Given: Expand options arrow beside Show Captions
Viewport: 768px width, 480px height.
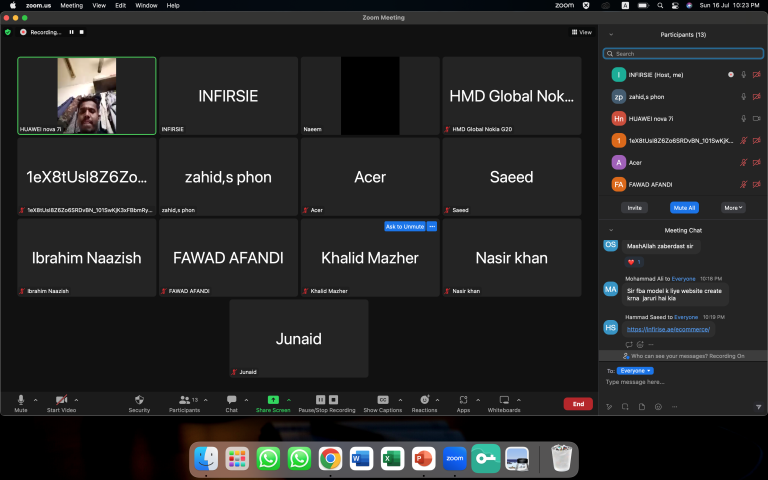Looking at the screenshot, I should [x=400, y=400].
